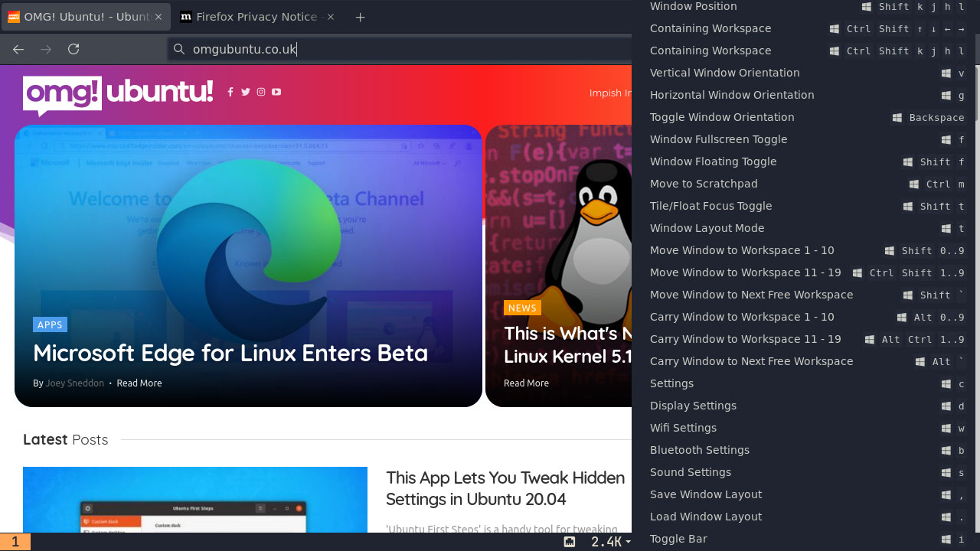Choose Window Floating Toggle entry
The width and height of the screenshot is (980, 551).
click(x=805, y=161)
